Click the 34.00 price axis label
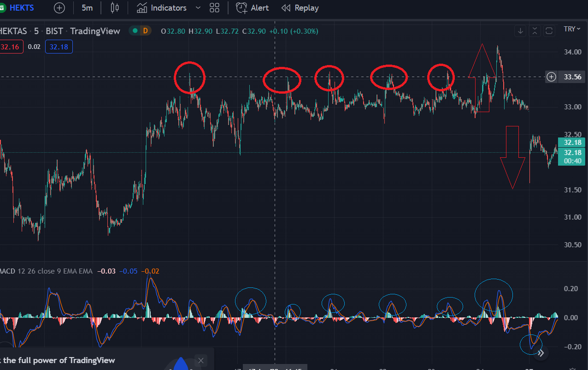Screen dimensions: 588x370 (574, 52)
